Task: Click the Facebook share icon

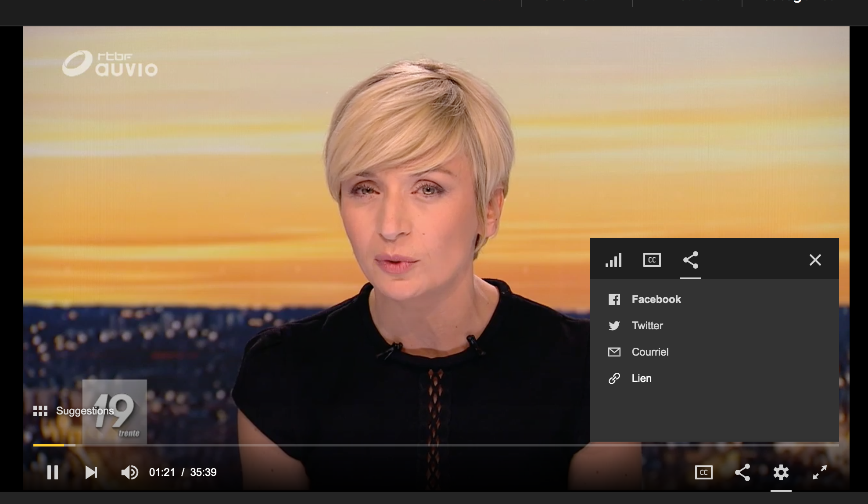Action: click(614, 299)
